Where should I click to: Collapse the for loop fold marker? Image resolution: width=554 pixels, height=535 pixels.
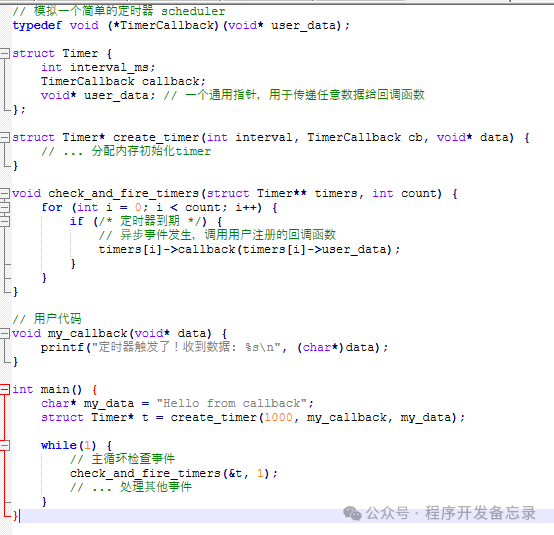5,207
